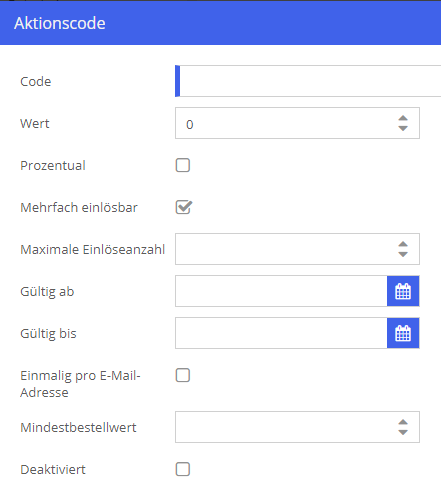The height and width of the screenshot is (500, 441).
Task: Uncheck the Mehrfach einlösbar checkbox
Action: [183, 207]
